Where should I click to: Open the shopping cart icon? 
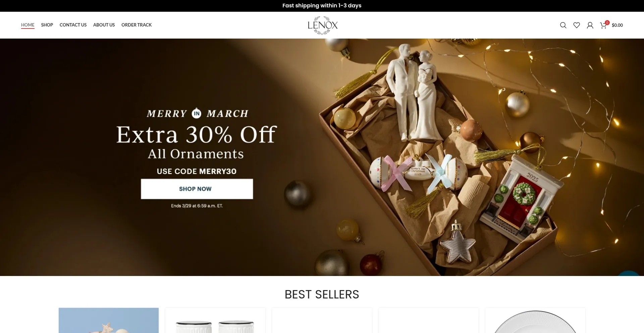604,25
